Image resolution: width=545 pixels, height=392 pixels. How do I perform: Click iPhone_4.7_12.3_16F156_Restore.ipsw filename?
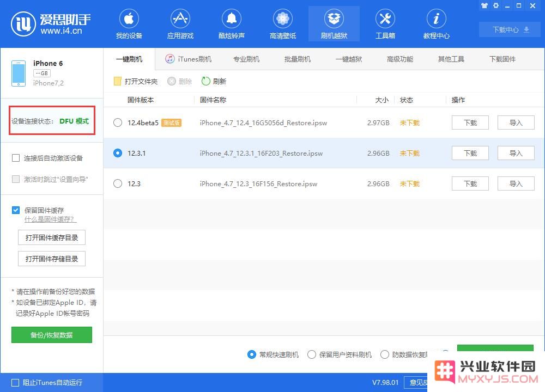(258, 183)
